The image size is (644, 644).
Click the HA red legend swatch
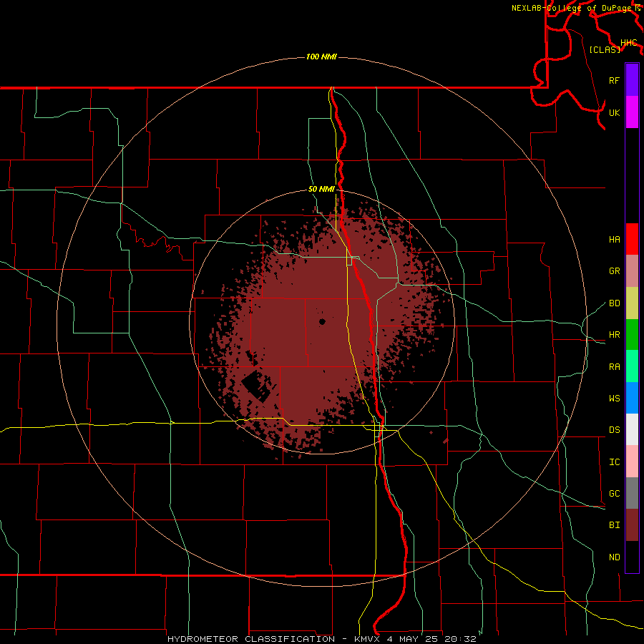pos(632,239)
